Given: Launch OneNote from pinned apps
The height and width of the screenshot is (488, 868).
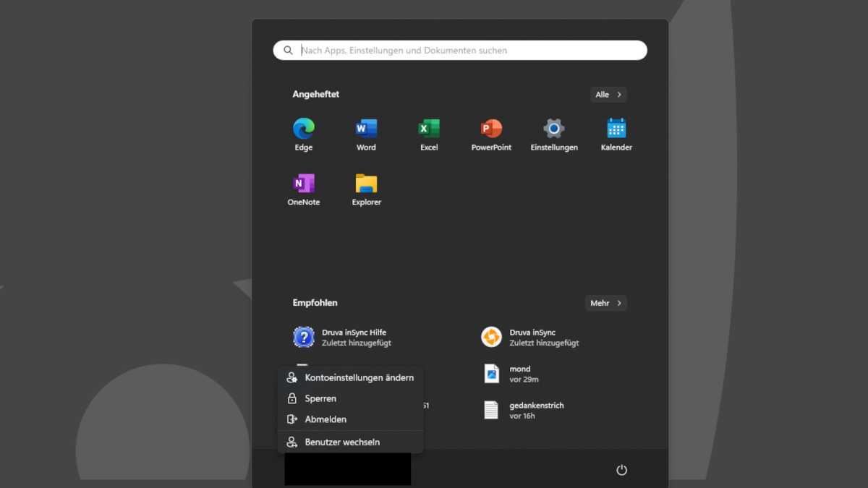Looking at the screenshot, I should [304, 190].
